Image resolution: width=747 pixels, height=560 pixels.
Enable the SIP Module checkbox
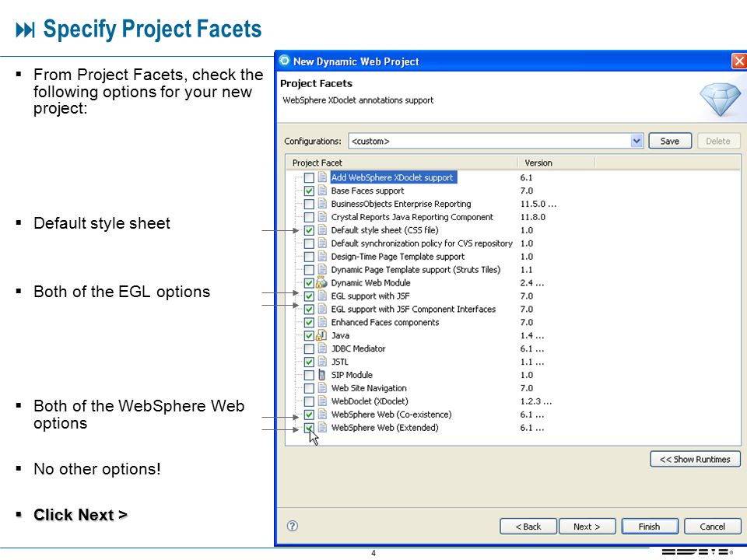pyautogui.click(x=309, y=375)
